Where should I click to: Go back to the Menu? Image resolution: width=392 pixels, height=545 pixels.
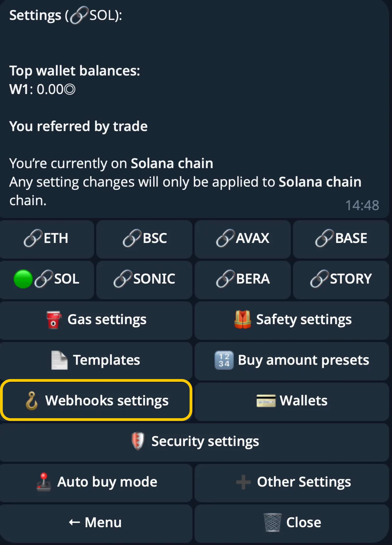96,522
